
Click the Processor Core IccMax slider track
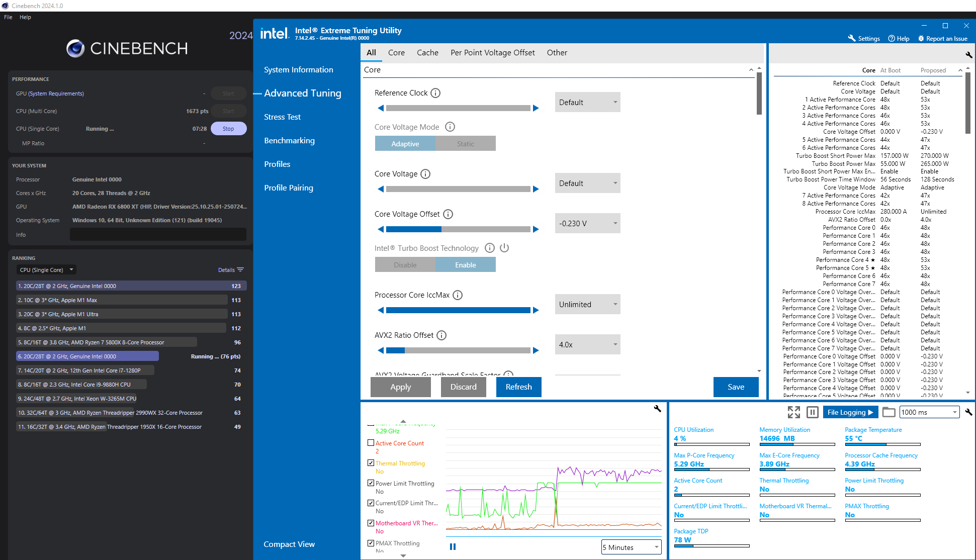tap(458, 310)
